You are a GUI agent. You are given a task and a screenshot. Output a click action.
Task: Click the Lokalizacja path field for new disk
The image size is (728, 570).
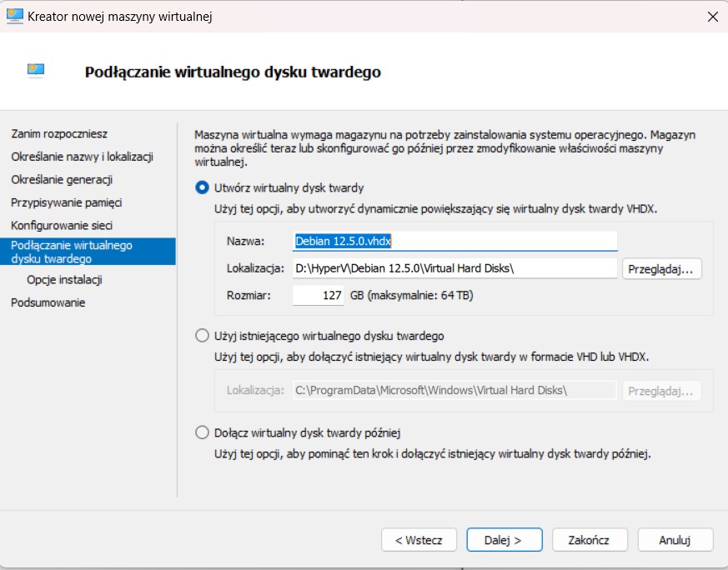click(x=455, y=268)
